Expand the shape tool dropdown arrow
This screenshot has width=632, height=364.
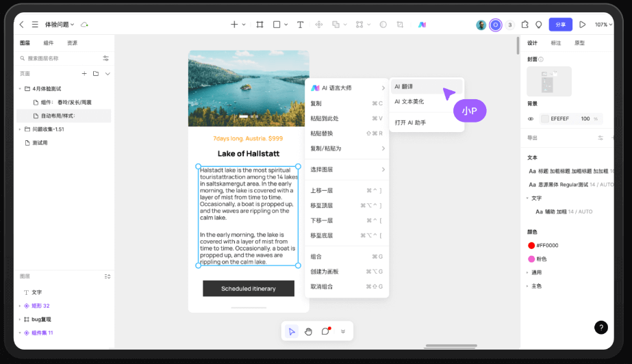pos(286,25)
